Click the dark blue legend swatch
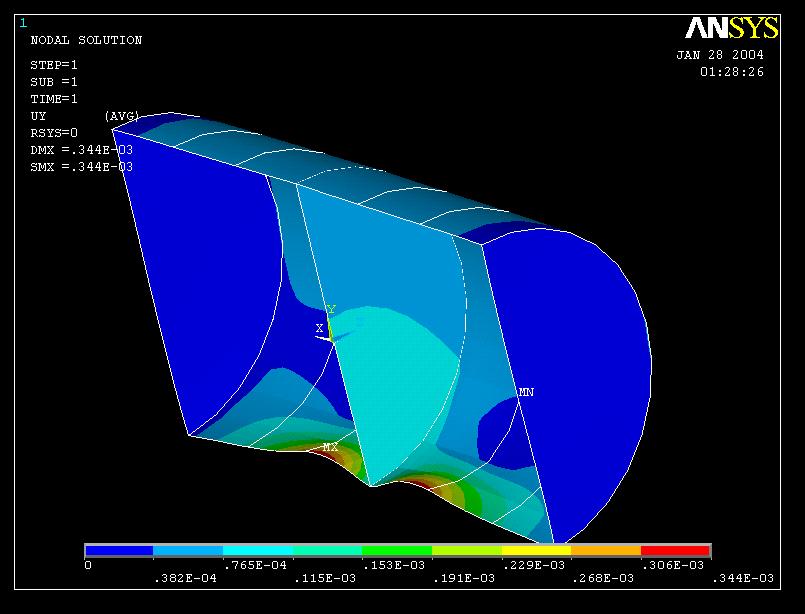The height and width of the screenshot is (614, 805). coord(119,551)
